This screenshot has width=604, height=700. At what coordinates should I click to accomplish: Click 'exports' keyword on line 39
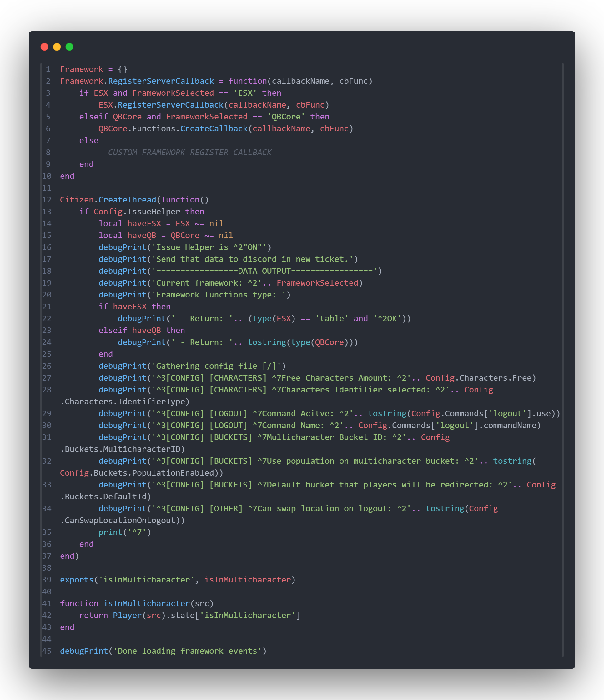click(x=77, y=580)
